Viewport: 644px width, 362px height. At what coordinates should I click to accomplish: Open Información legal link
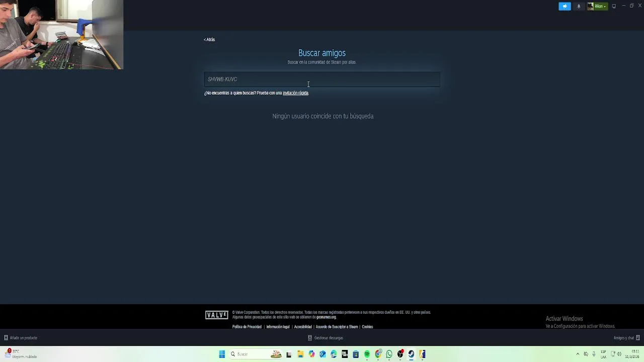pyautogui.click(x=278, y=327)
